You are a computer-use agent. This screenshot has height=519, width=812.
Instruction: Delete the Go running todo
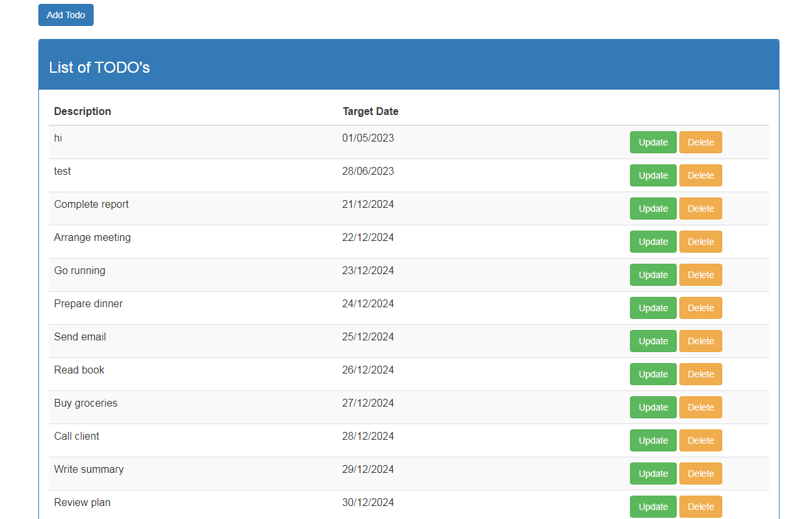click(x=700, y=275)
